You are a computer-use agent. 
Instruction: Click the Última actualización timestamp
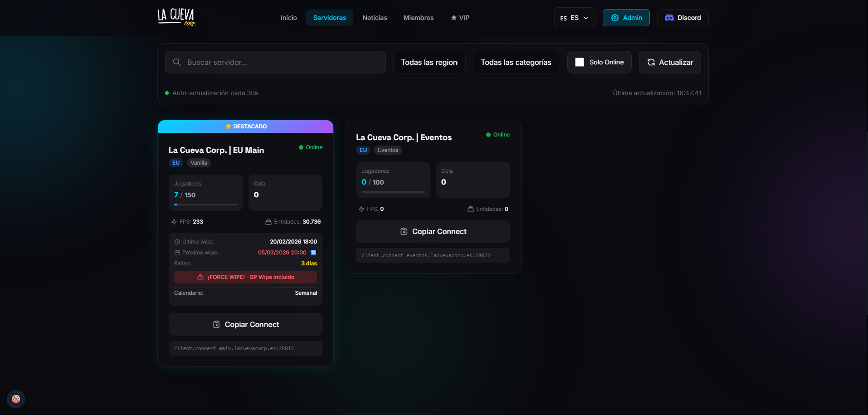(657, 93)
